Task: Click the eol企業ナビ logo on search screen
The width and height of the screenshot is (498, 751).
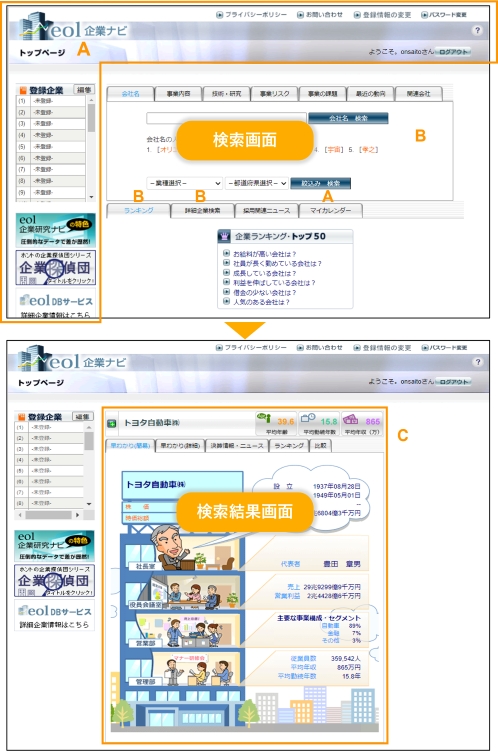Action: point(73,28)
